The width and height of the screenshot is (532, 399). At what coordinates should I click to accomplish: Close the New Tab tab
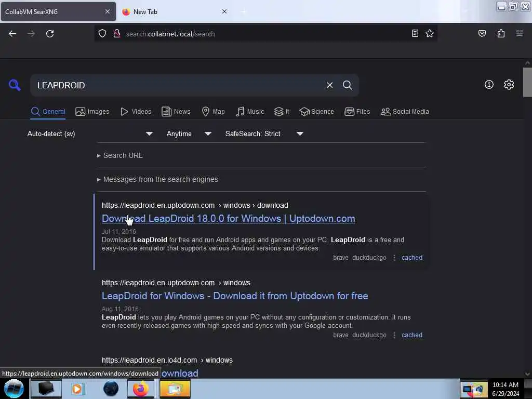(224, 11)
